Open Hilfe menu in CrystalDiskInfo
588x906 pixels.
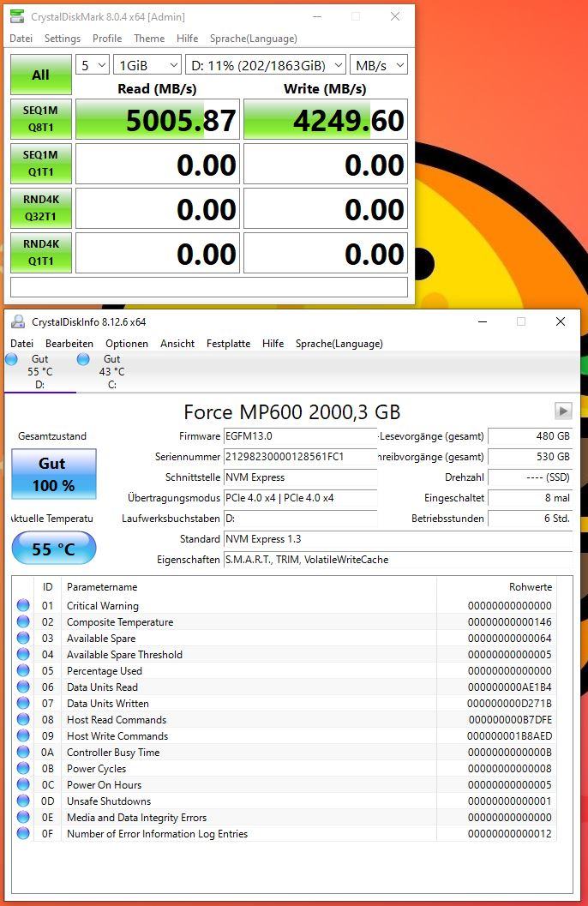click(x=273, y=343)
